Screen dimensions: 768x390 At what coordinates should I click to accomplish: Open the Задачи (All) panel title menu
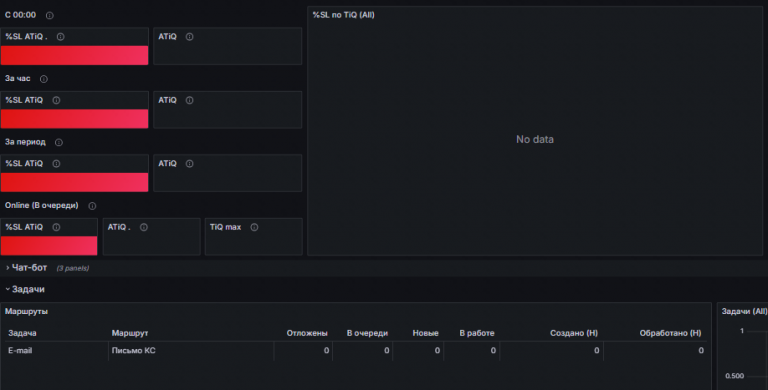744,311
